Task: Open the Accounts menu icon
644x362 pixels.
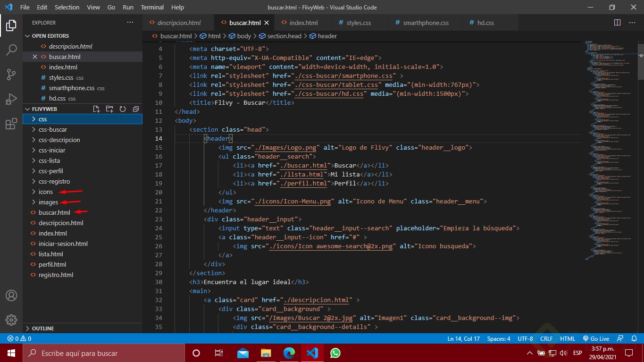Action: click(11, 295)
